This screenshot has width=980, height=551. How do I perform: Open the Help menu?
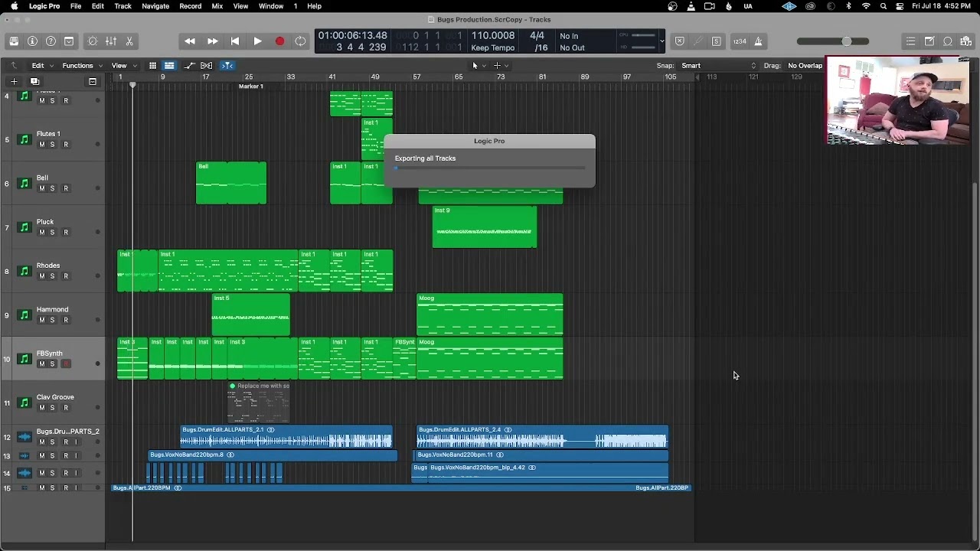click(x=314, y=6)
